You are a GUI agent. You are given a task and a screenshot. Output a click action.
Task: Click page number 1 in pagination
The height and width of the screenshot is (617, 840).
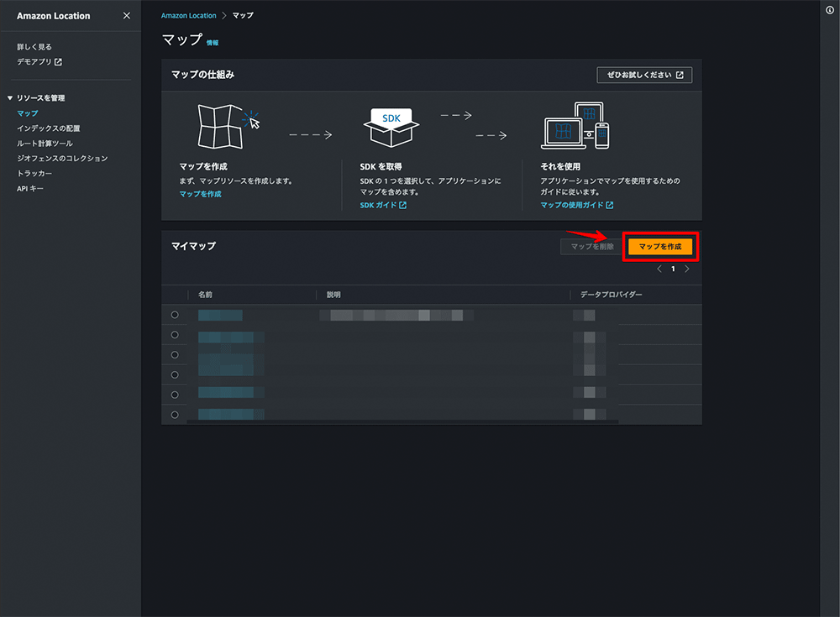pos(673,269)
